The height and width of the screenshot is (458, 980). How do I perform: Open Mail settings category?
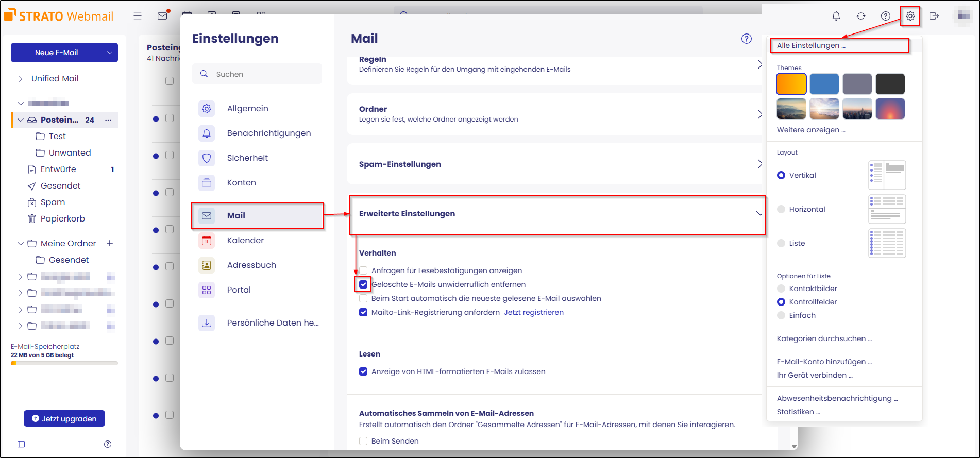(x=257, y=216)
